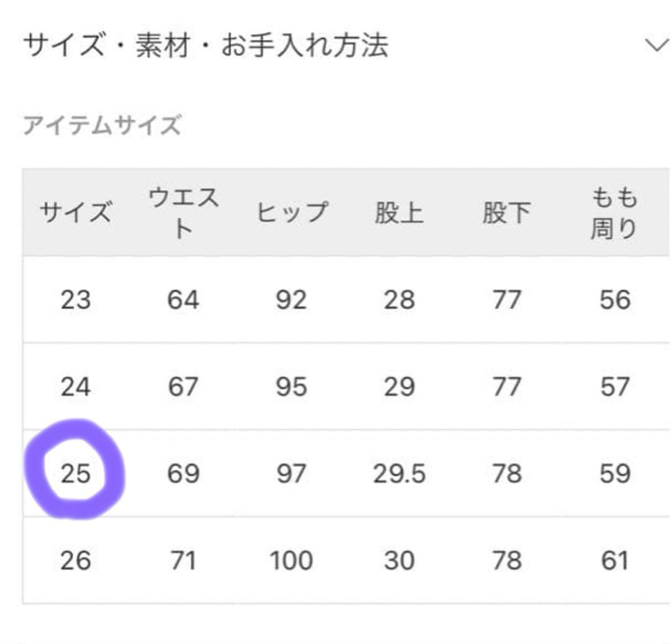
Task: Select the サイズ column header
Action: click(x=76, y=211)
